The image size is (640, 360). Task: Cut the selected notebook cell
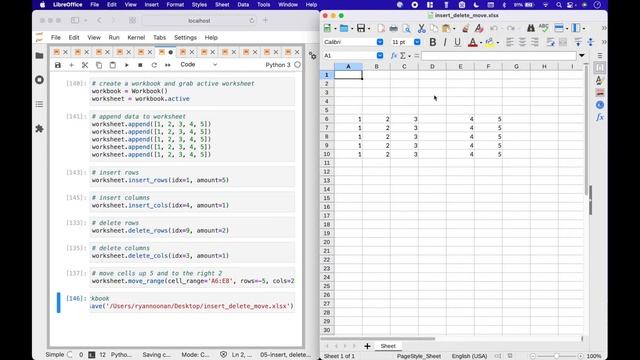click(x=85, y=65)
